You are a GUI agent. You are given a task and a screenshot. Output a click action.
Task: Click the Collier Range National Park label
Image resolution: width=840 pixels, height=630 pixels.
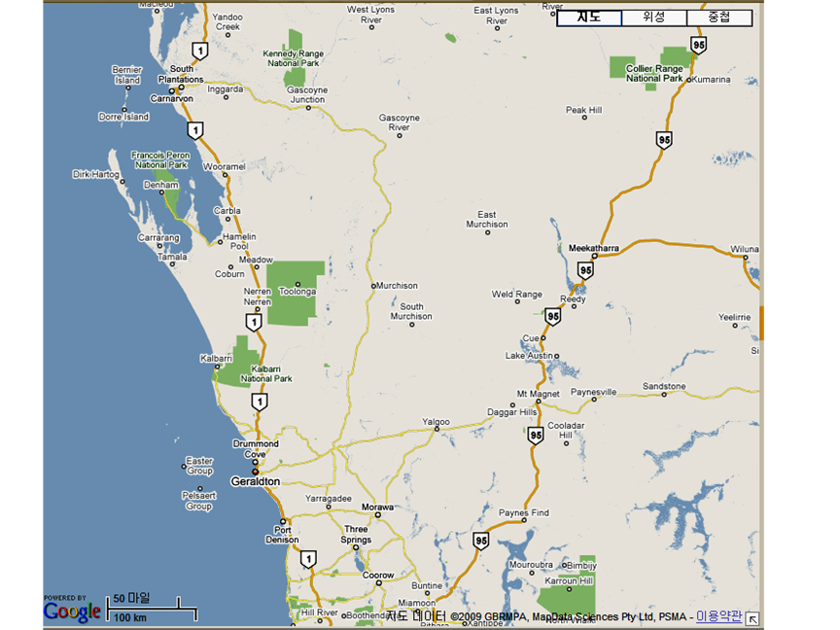[654, 73]
